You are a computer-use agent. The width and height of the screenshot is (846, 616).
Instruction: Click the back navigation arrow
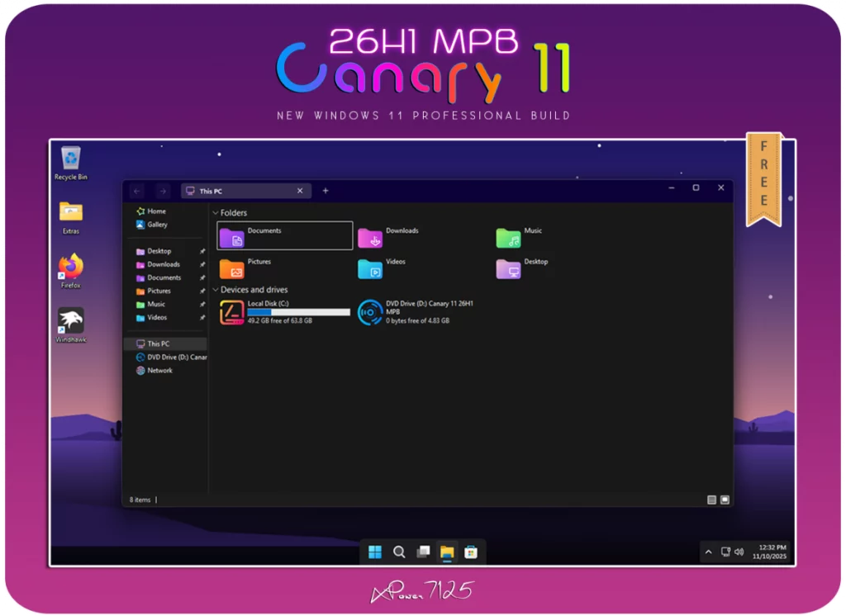tap(136, 190)
